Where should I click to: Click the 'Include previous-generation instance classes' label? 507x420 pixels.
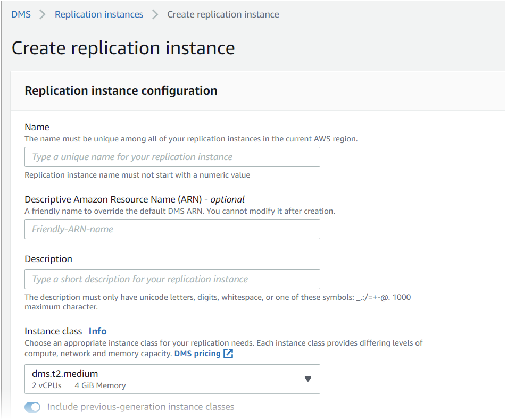140,407
